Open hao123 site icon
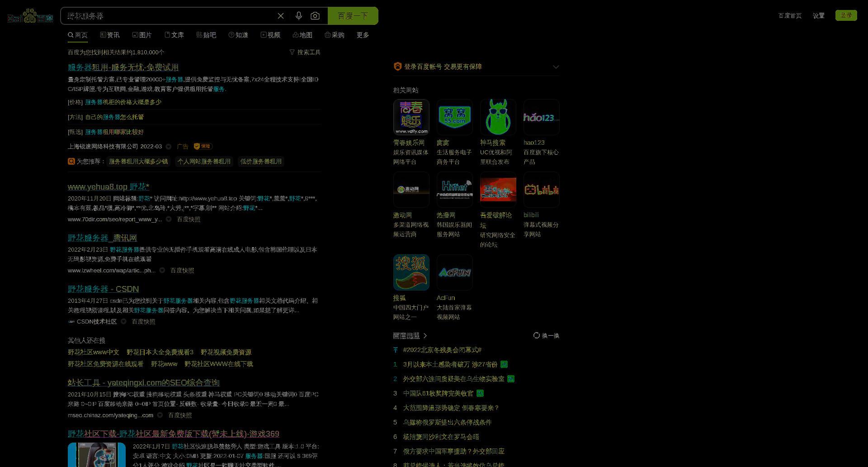 point(541,117)
